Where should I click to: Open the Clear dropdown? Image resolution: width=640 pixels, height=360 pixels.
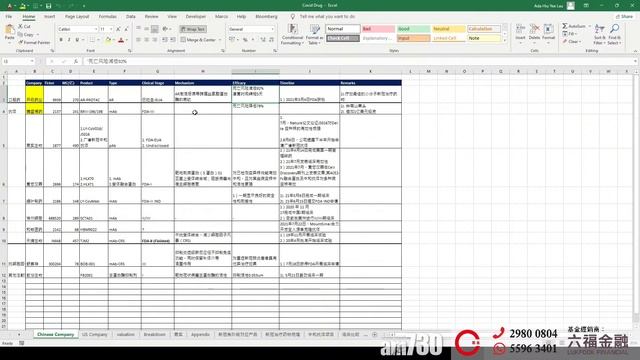[x=572, y=42]
